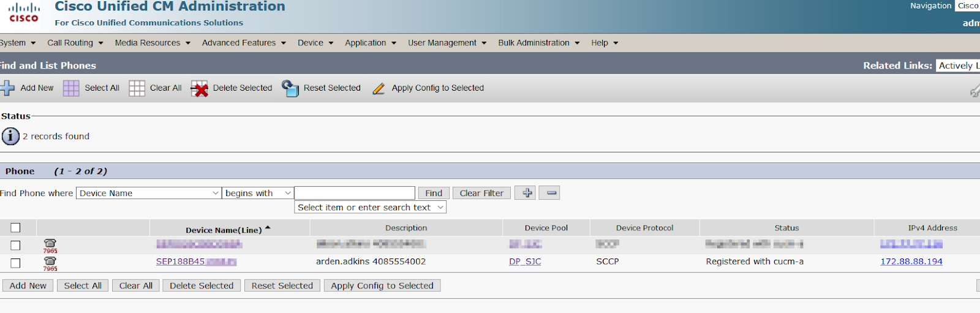Open the System menu

pos(18,43)
